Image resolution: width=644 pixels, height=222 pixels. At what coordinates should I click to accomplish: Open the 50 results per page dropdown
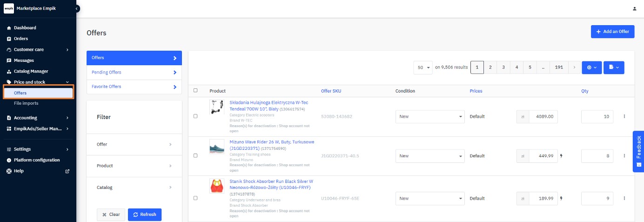pyautogui.click(x=423, y=67)
